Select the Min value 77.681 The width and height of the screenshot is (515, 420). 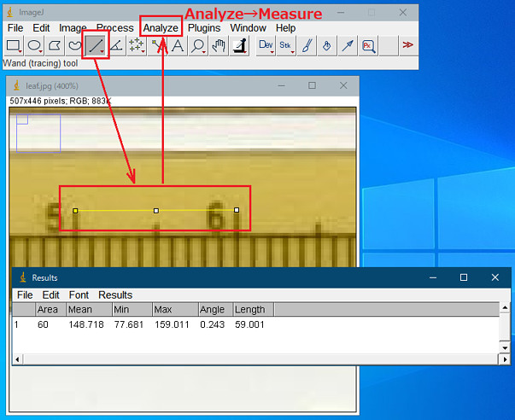point(129,324)
